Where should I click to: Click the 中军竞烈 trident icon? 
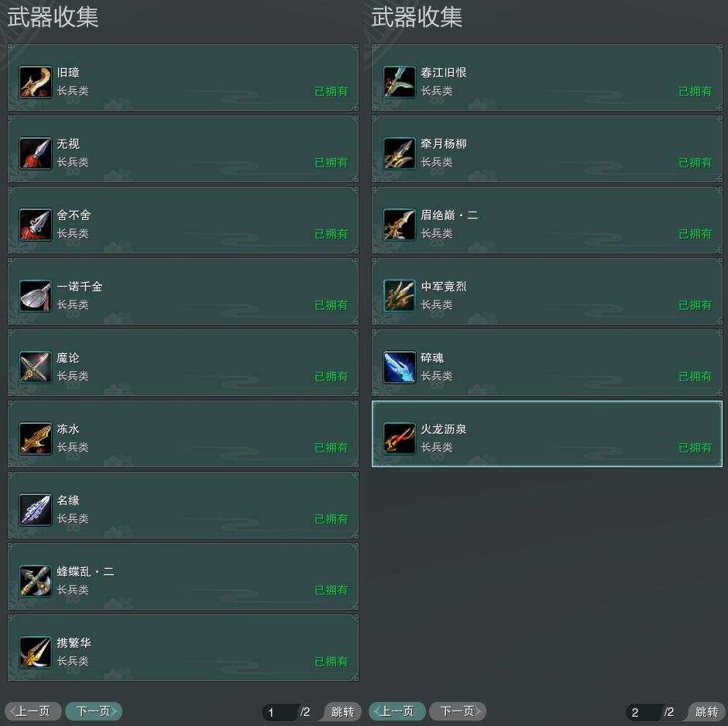point(400,296)
